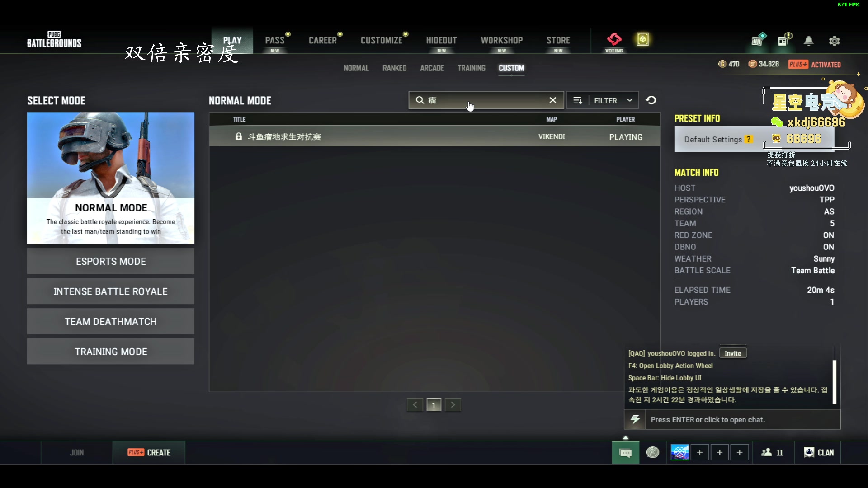Click the third empty team slot plus
Image resolution: width=868 pixels, height=488 pixels.
point(739,452)
